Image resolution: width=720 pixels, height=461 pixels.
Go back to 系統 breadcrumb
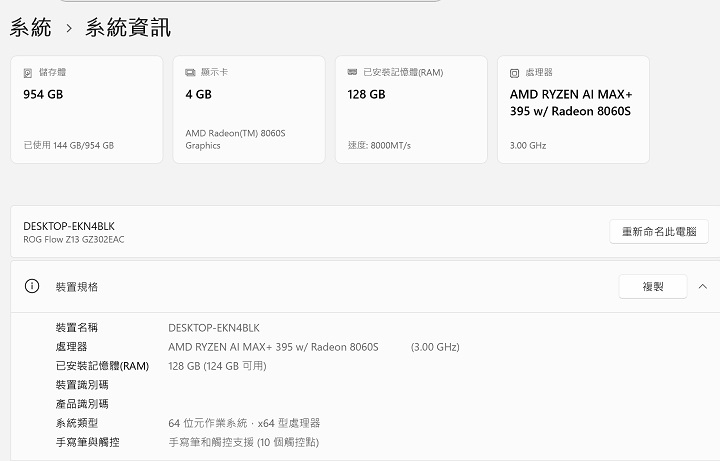[x=30, y=27]
